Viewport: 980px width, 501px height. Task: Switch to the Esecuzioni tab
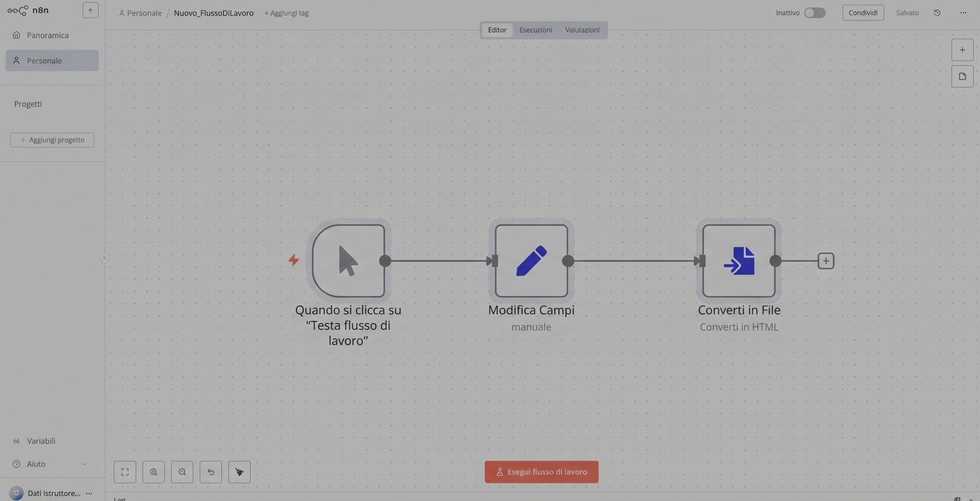point(536,30)
